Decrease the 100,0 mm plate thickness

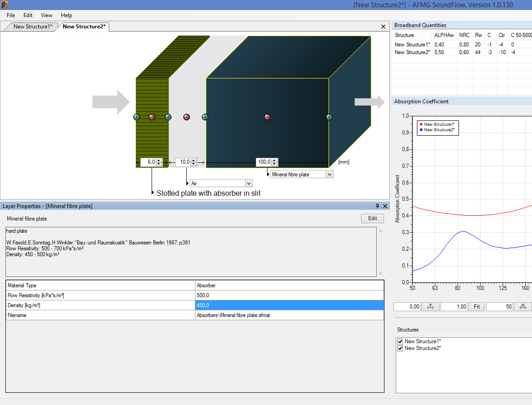click(274, 164)
